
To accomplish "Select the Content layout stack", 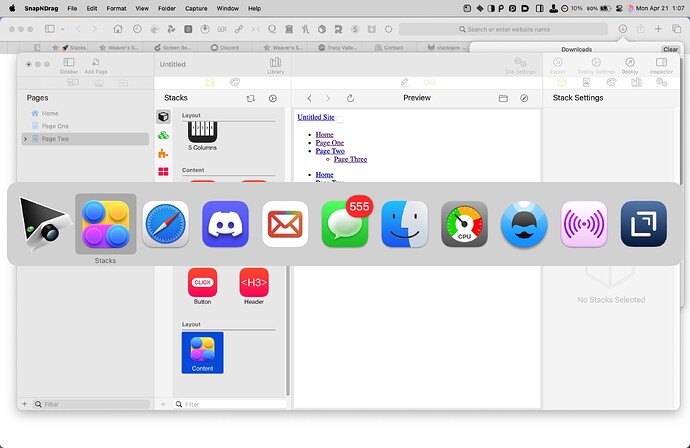I will 202,353.
